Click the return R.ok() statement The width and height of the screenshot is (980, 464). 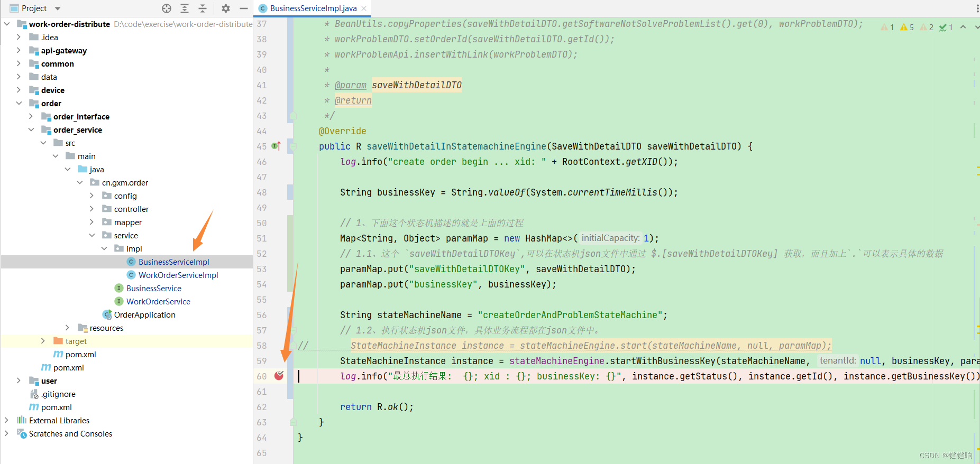(x=377, y=407)
